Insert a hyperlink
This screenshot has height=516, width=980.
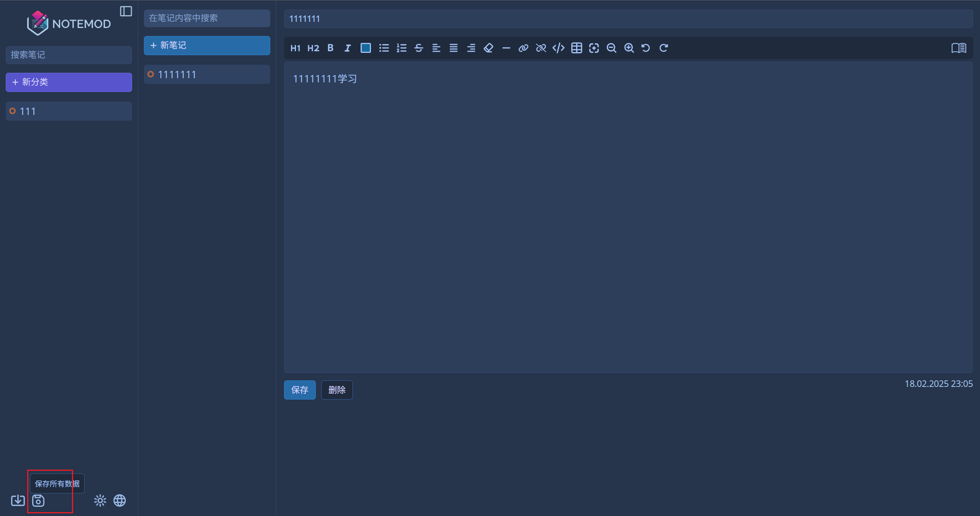[523, 48]
